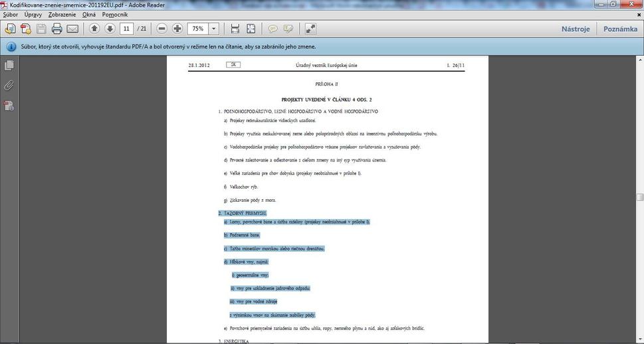
Task: Click the line 'b) Podzemné bane.'
Action: pyautogui.click(x=242, y=235)
